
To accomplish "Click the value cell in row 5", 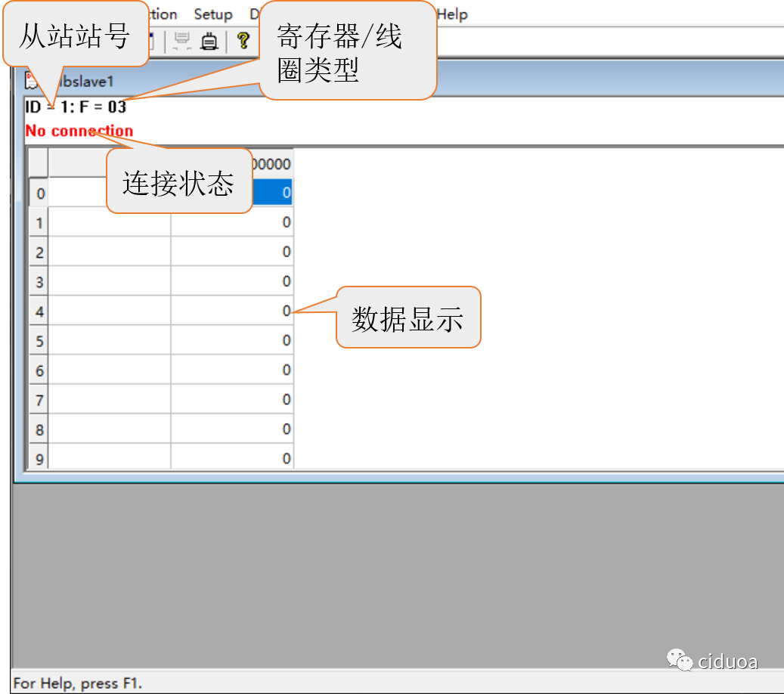I will click(232, 340).
